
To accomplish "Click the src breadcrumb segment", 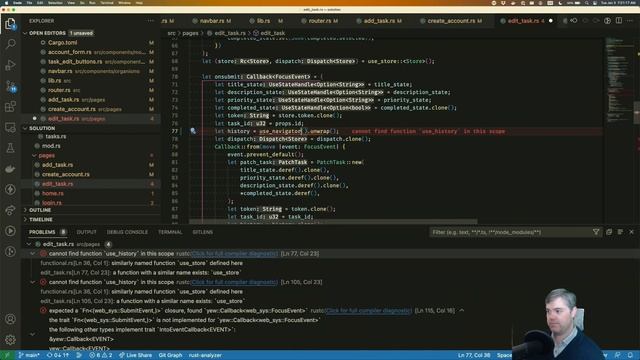I will coord(171,33).
